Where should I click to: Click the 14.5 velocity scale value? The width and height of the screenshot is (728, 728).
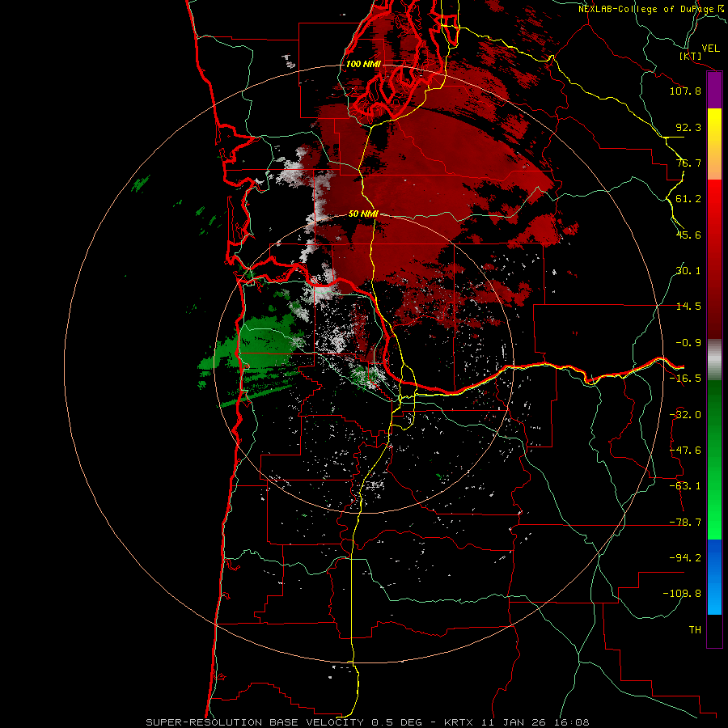[688, 307]
